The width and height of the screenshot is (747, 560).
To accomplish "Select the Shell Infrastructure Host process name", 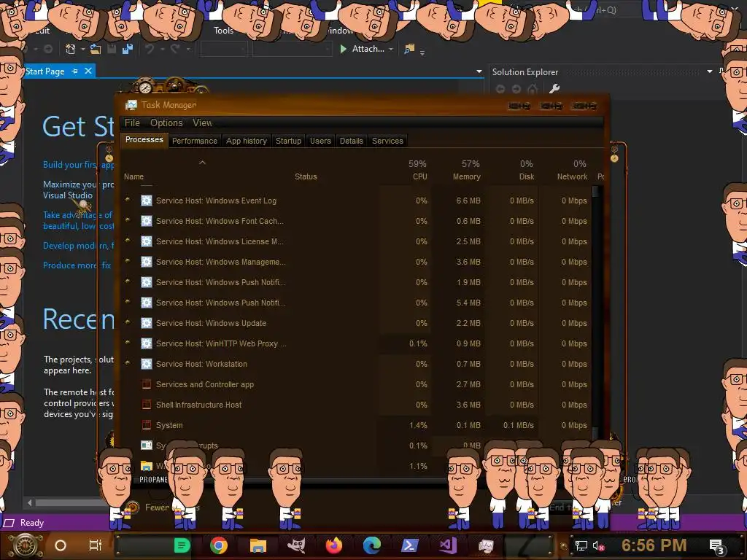I will point(198,405).
